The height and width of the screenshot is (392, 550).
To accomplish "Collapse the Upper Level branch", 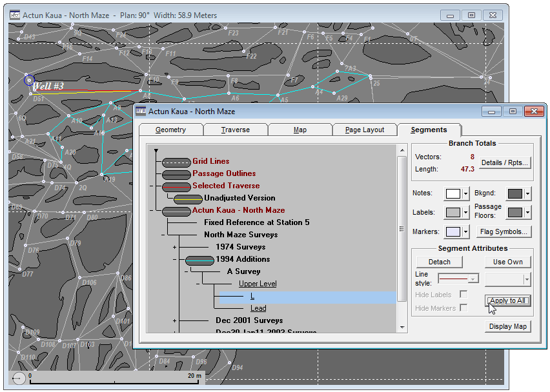I will [x=198, y=284].
